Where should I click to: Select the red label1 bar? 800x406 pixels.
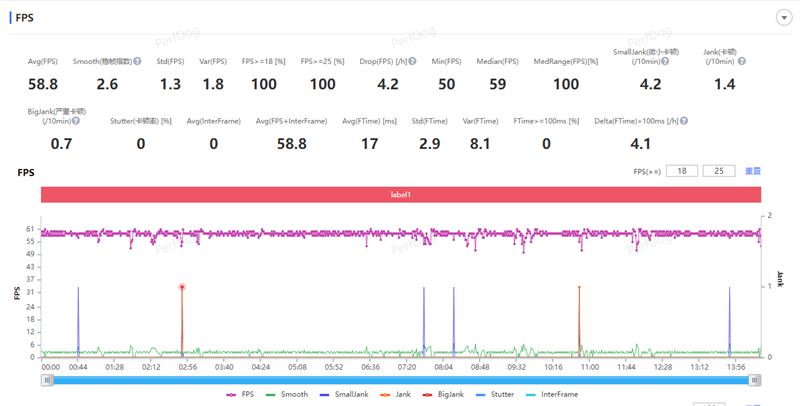[x=400, y=194]
